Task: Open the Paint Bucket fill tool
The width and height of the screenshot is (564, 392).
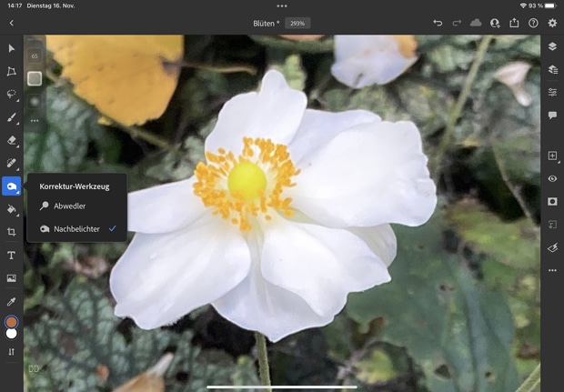Action: (x=12, y=209)
